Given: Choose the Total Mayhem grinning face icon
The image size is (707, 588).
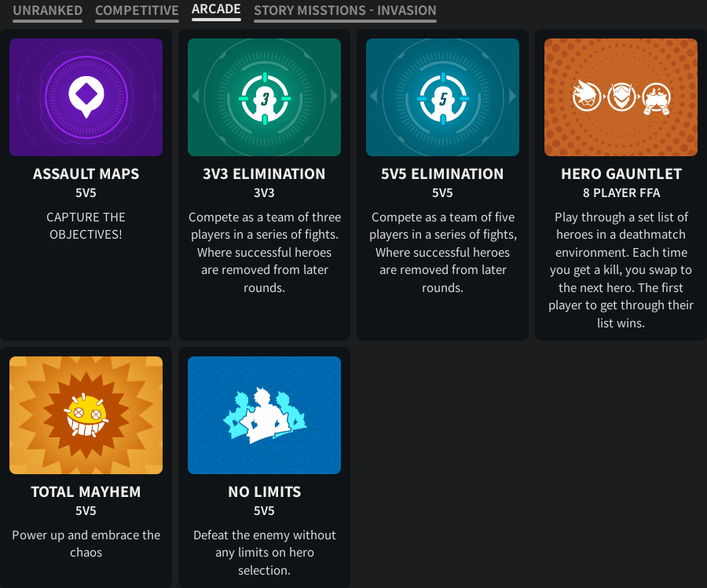Looking at the screenshot, I should (86, 415).
